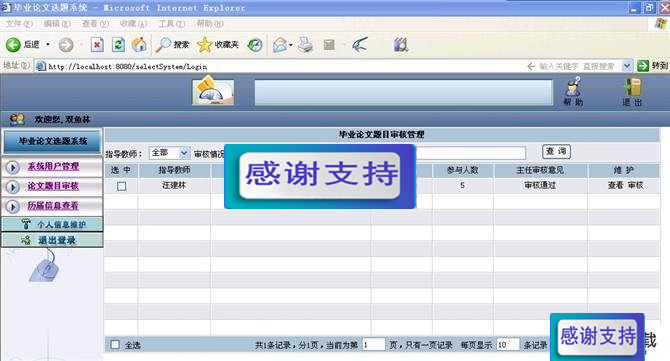Click the 指导教师 column header
Image resolution: width=670 pixels, height=361 pixels.
point(174,170)
